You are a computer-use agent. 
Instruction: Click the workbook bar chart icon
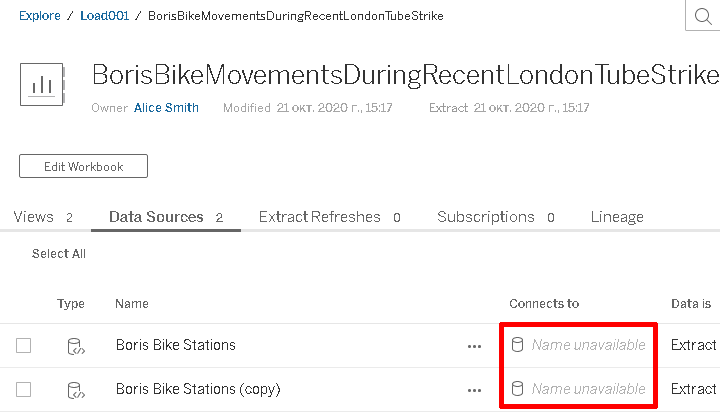click(x=42, y=85)
